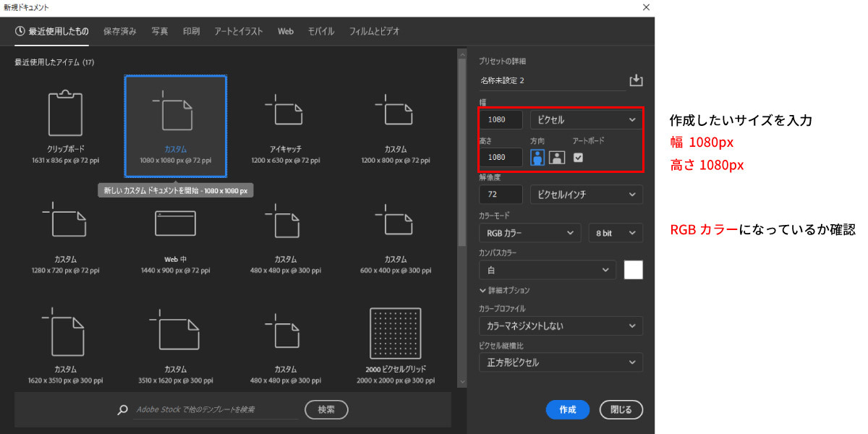868x434 pixels.
Task: Click the 幅 width input field
Action: pyautogui.click(x=501, y=119)
